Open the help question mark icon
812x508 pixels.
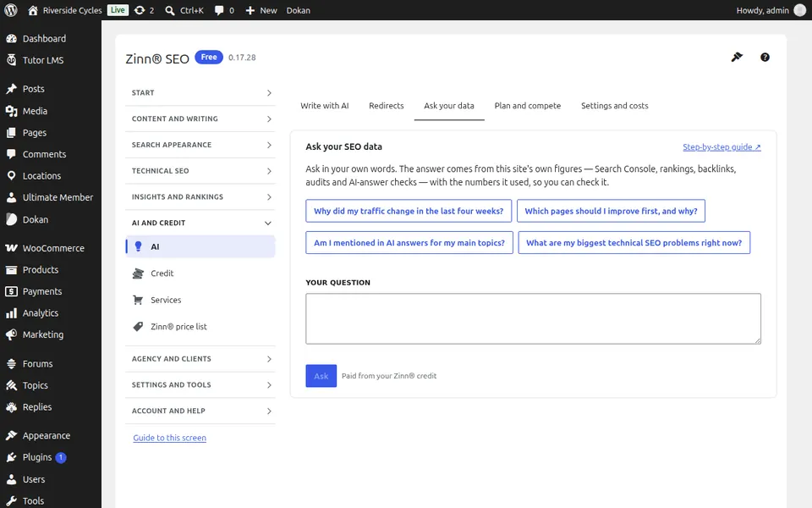(765, 57)
